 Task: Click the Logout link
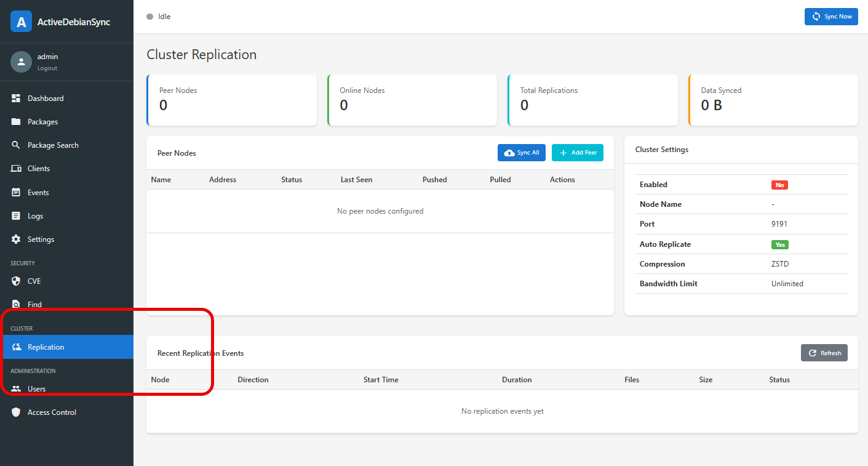47,68
